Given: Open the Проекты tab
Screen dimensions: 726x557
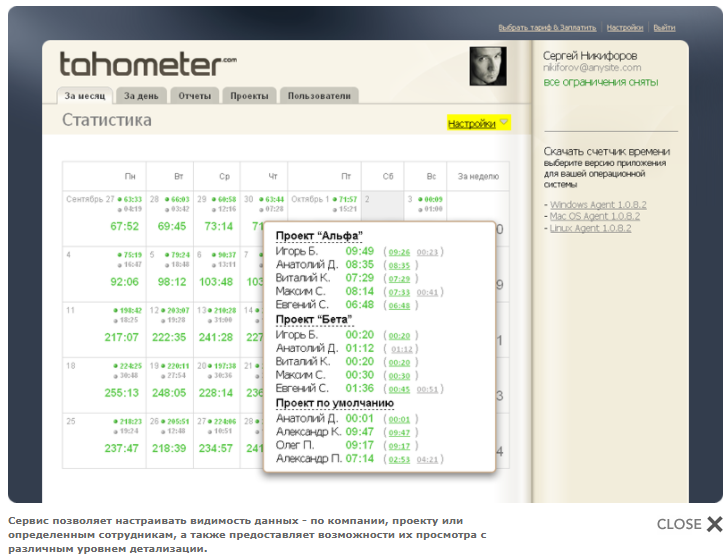Looking at the screenshot, I should pos(249,96).
